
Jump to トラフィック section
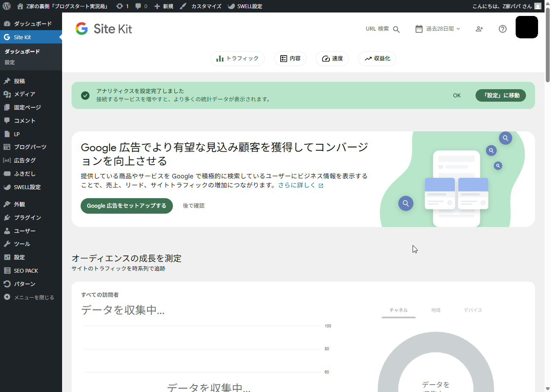coord(238,59)
